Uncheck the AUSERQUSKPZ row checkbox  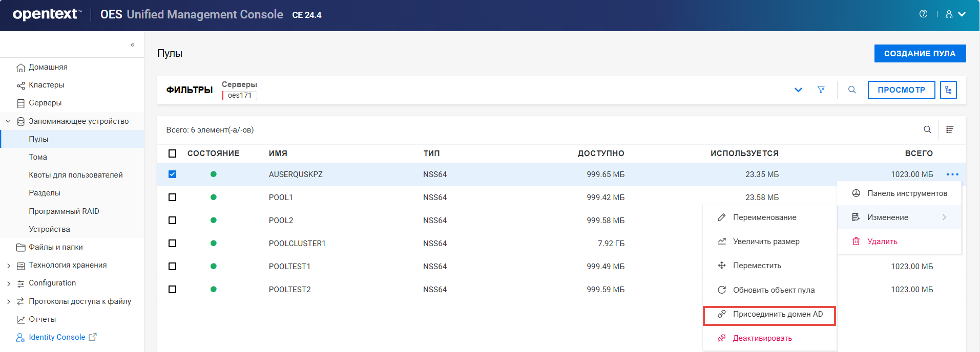click(x=172, y=174)
